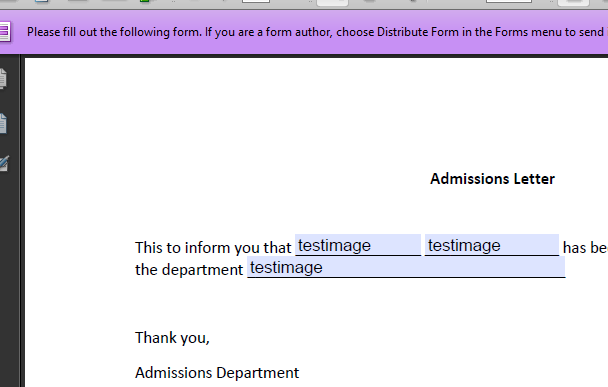Click the testimage field after 'the department'
The image size is (608, 387).
click(406, 267)
